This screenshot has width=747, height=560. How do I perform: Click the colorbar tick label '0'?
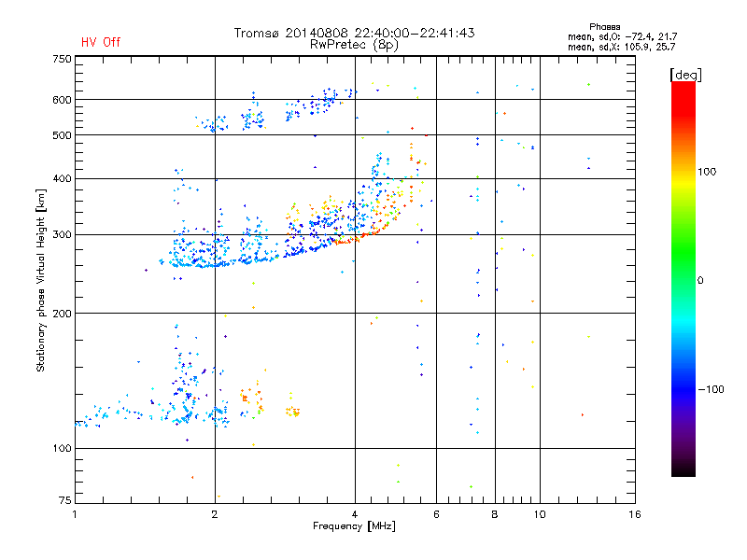[x=700, y=281]
